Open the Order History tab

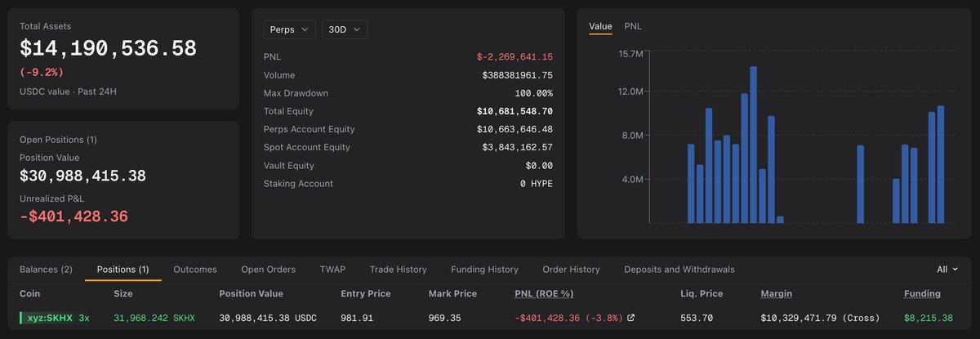coord(571,269)
